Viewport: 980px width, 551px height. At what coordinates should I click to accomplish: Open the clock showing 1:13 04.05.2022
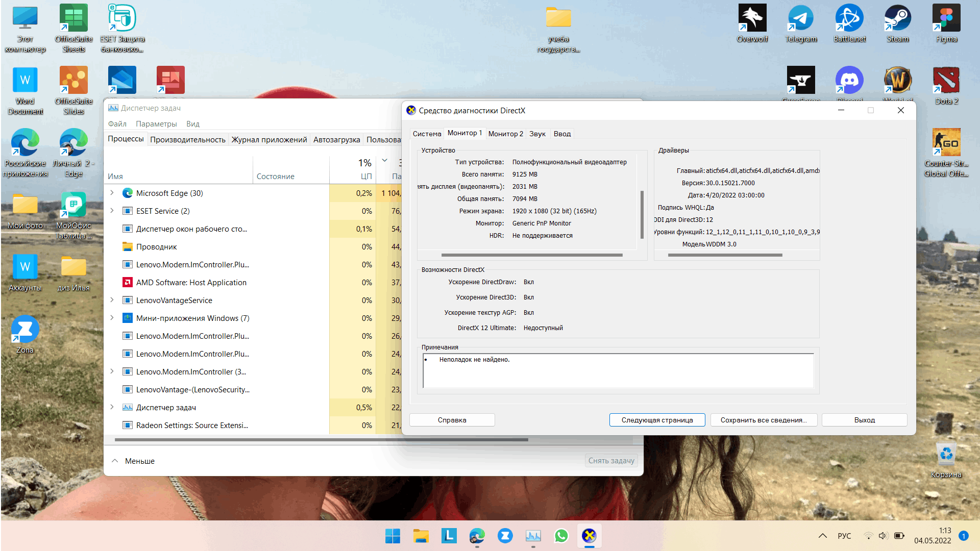933,536
